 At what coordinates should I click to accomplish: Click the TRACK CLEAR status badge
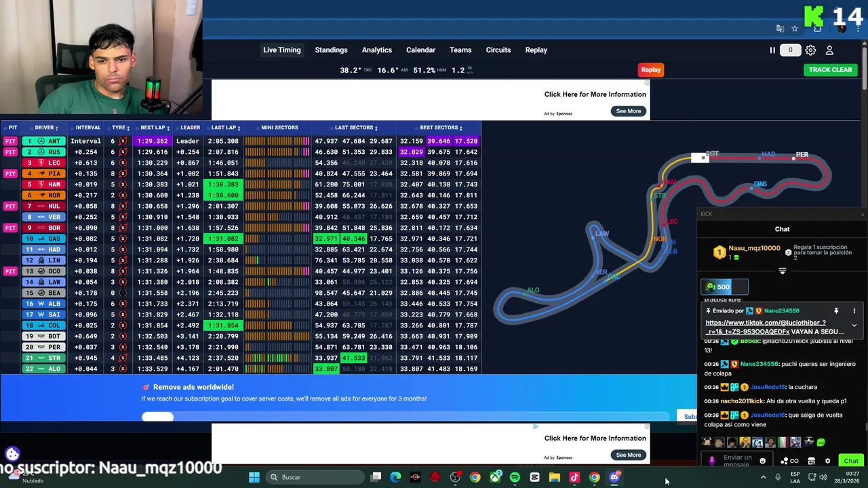coord(830,70)
